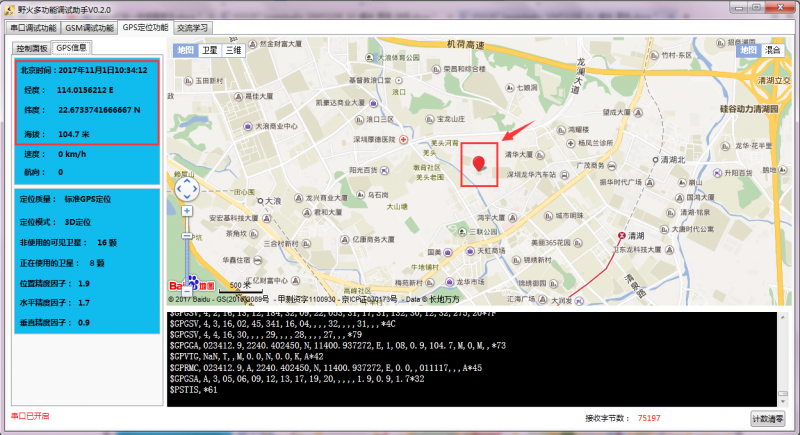800x435 pixels.
Task: Pan the map left with the arrow control
Action: (x=179, y=189)
